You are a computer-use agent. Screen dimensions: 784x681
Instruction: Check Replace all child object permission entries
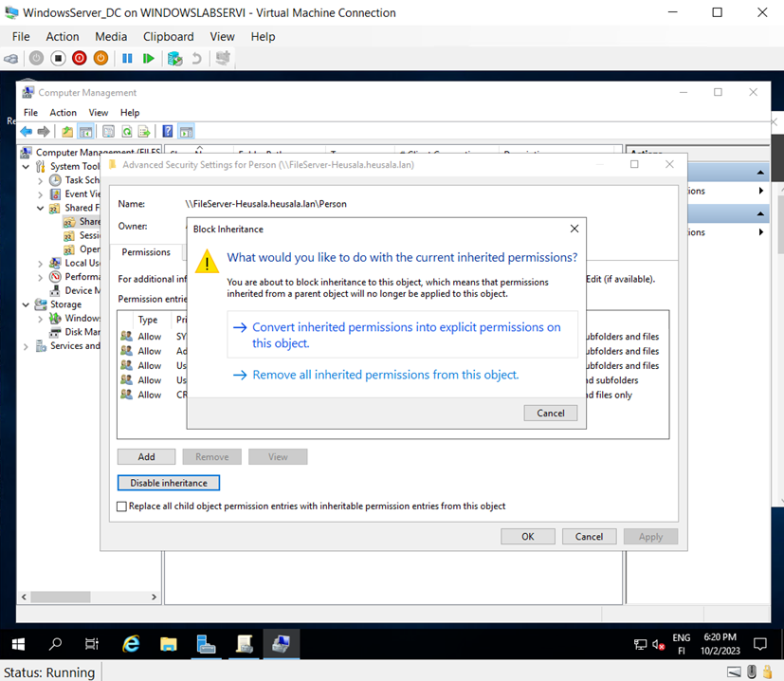click(120, 506)
